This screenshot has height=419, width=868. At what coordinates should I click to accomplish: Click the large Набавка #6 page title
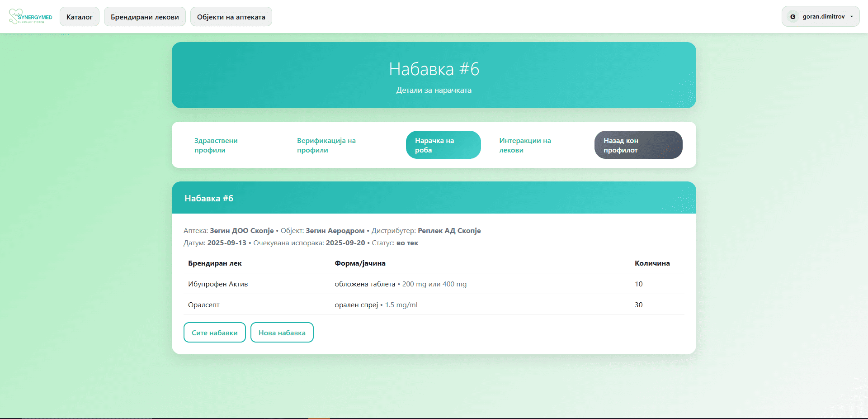pyautogui.click(x=434, y=69)
